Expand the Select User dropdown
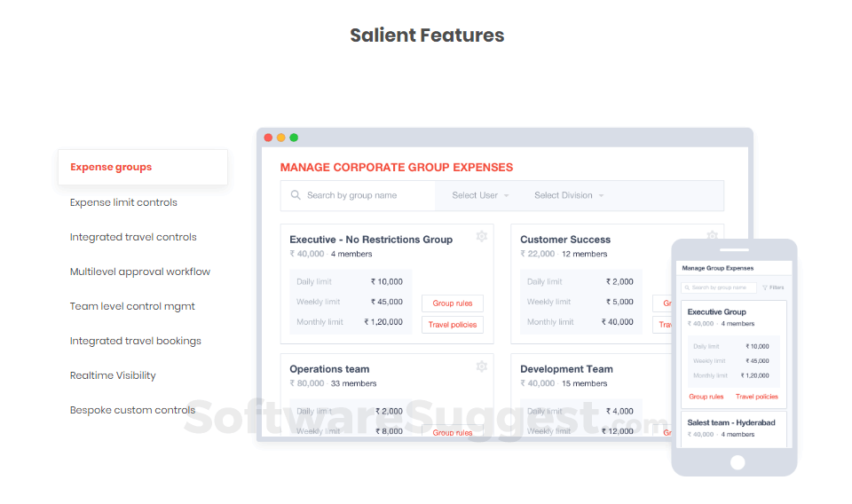This screenshot has width=852, height=504. tap(480, 195)
